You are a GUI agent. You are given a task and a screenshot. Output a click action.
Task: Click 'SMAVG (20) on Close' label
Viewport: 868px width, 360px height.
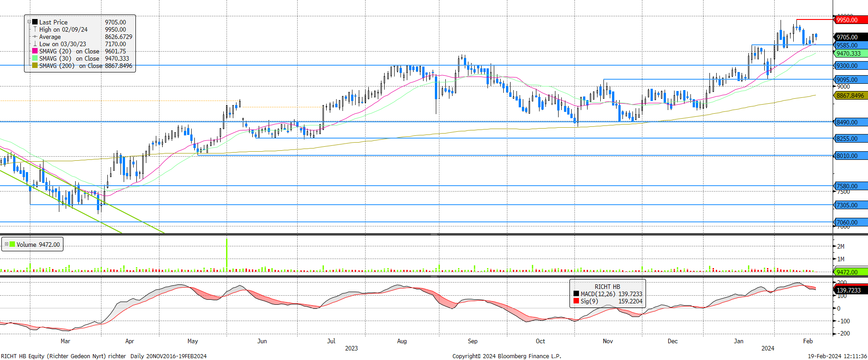pos(69,51)
